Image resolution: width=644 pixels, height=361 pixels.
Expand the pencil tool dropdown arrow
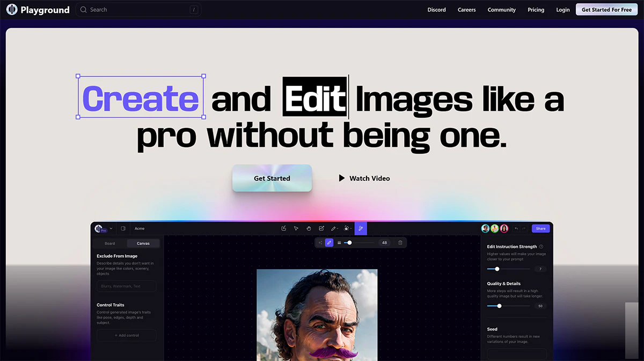(x=339, y=229)
